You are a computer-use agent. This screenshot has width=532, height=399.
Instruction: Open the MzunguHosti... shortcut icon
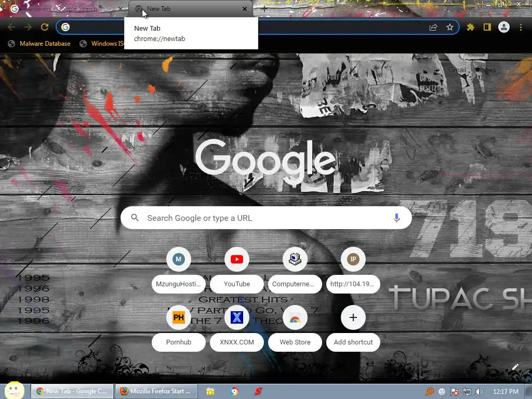179,259
